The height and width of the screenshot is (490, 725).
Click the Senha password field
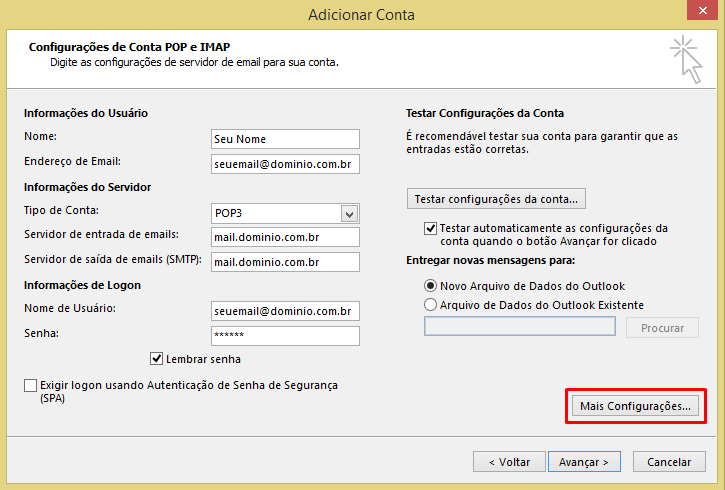285,336
